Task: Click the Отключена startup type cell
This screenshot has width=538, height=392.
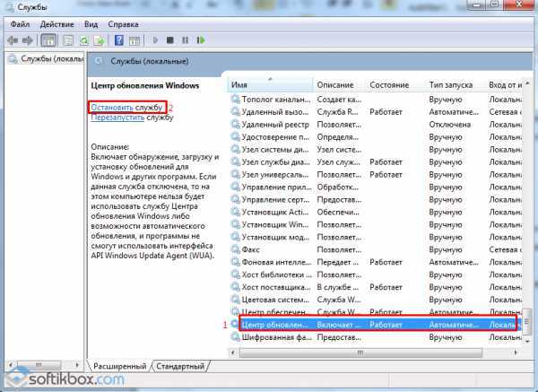Action: coord(449,125)
